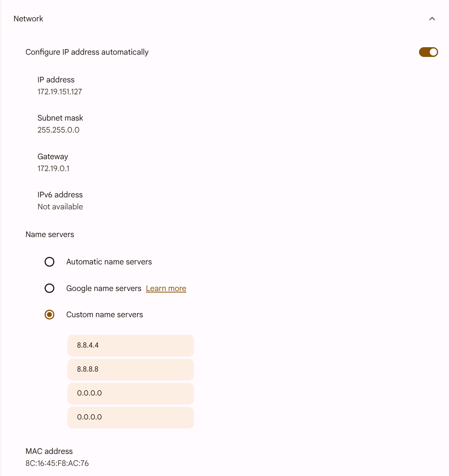Click the MAC address label
Screen dimensions: 449x476
(49, 451)
